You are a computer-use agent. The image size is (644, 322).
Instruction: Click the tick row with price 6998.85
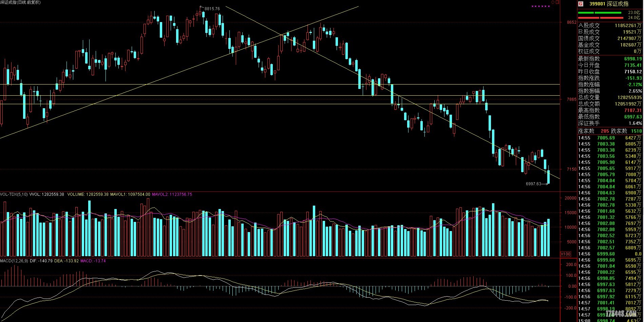click(x=610, y=278)
